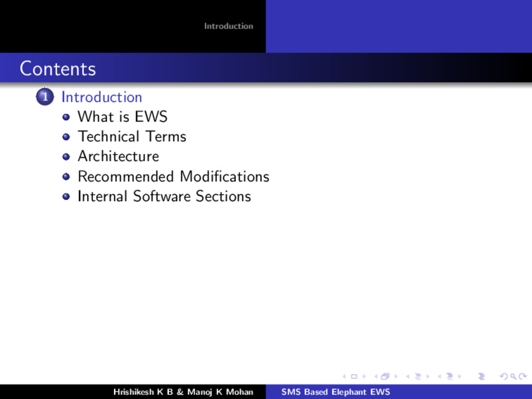Click the bullet beside Architecture
The width and height of the screenshot is (532, 399).
point(66,157)
